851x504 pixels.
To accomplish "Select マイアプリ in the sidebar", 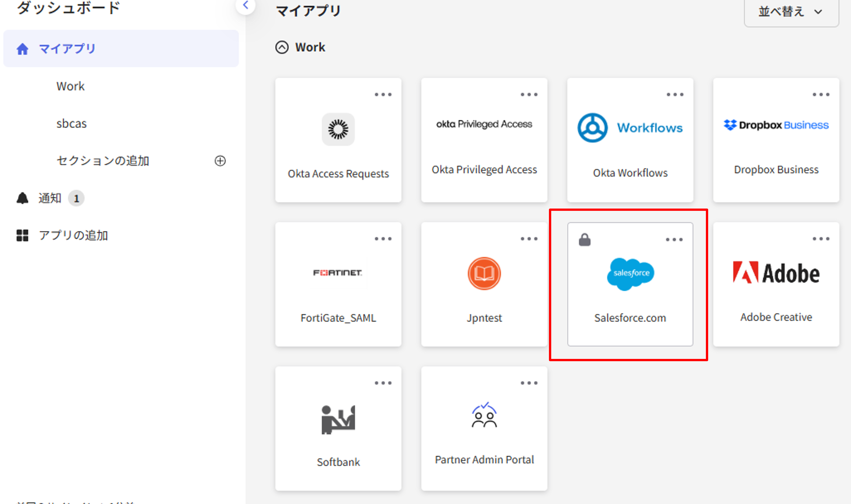I will (x=67, y=49).
